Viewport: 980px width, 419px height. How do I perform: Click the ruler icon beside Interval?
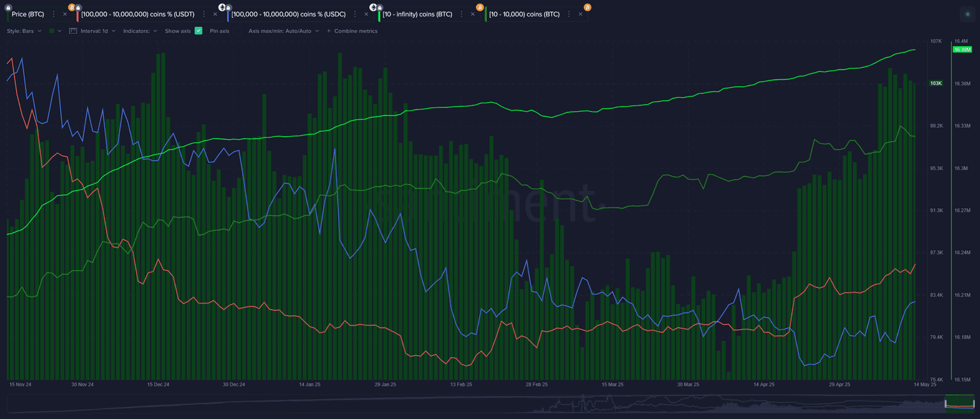73,31
